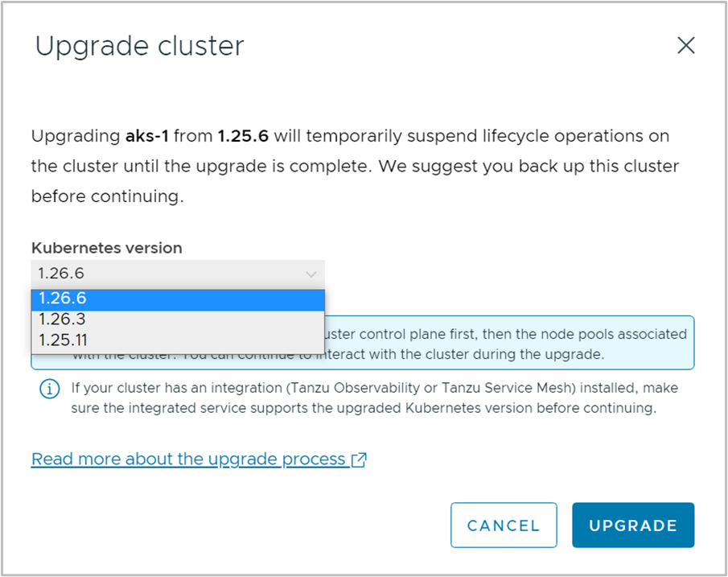Confirm with the UPGRADE button
Screen dimensions: 728x577
coord(633,525)
